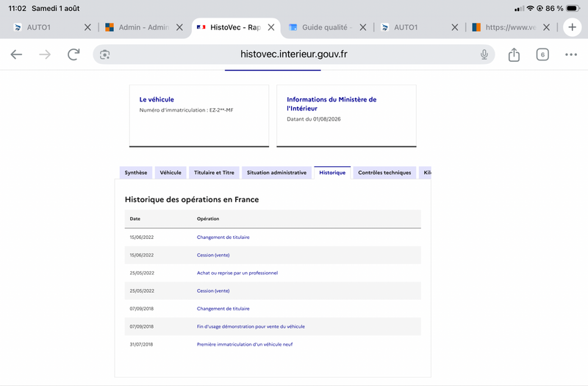Click the 31/07/2018 date cell
This screenshot has height=386, width=588.
coord(141,344)
